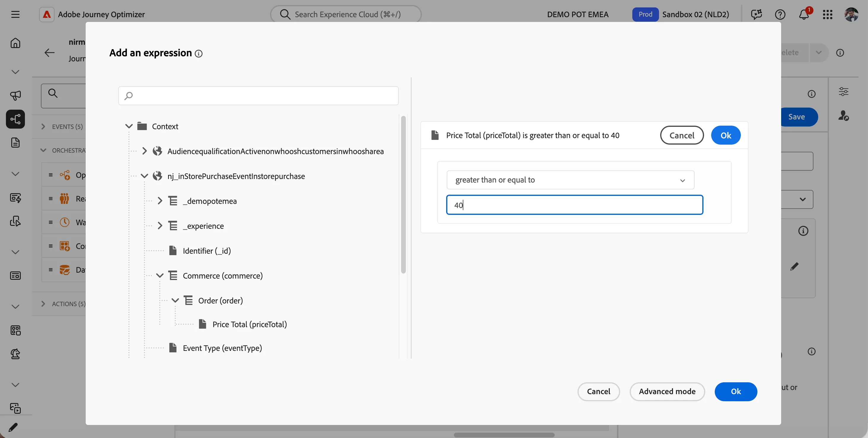
Task: Expand the AudiencequalificationActivenonwhooshcustomersinwhoosharea node
Action: [x=144, y=151]
